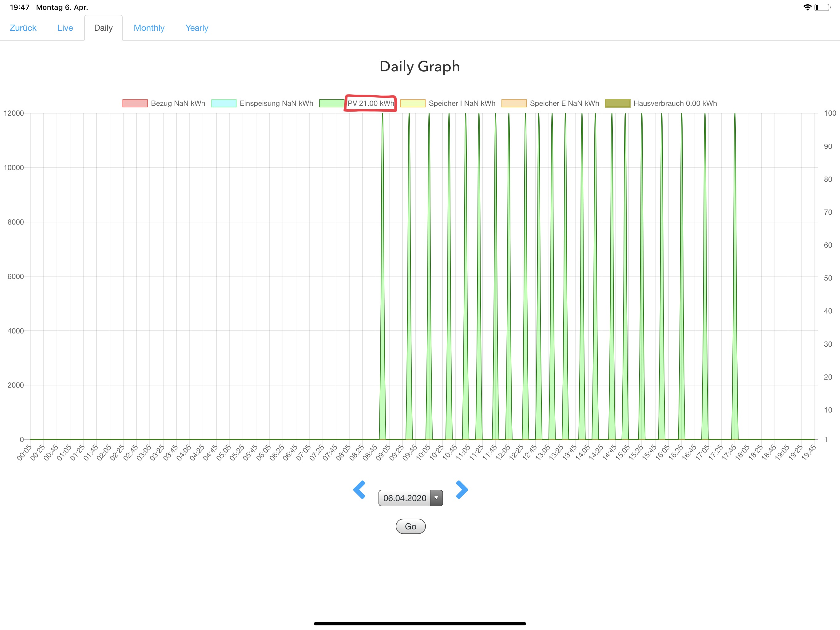Open the Monthly tab
This screenshot has height=630, width=840.
[x=149, y=28]
